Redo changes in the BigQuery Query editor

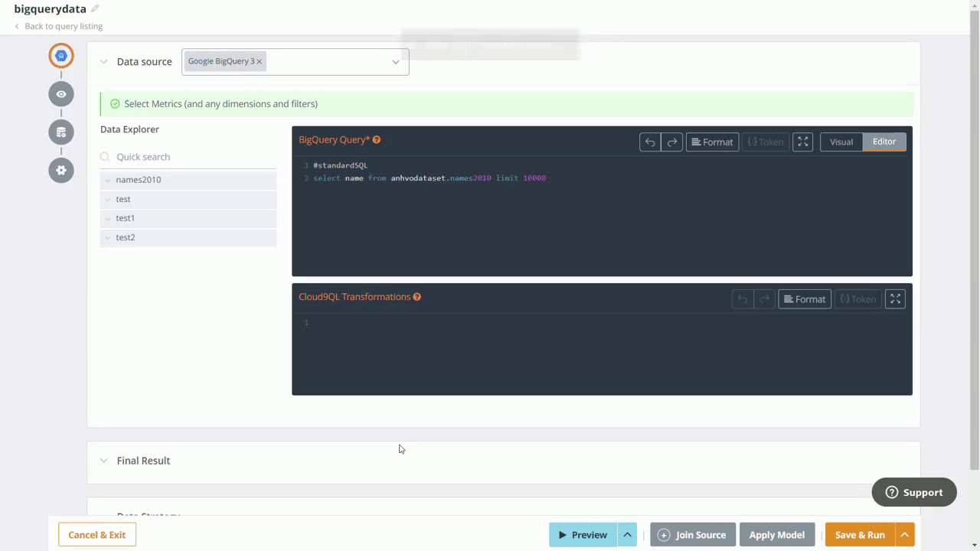tap(672, 142)
